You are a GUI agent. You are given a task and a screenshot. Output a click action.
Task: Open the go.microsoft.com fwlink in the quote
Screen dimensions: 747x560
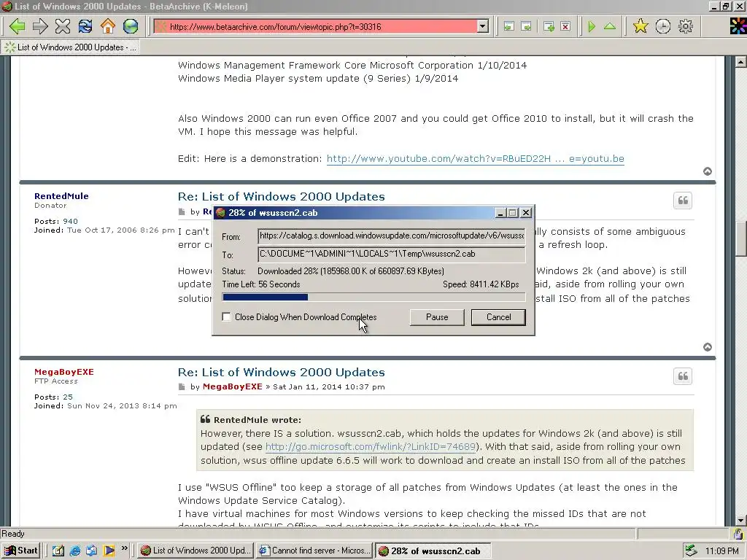(371, 447)
